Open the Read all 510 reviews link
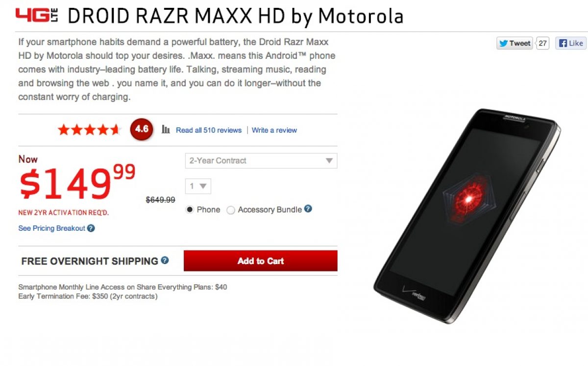This screenshot has height=366, width=588. (x=209, y=130)
